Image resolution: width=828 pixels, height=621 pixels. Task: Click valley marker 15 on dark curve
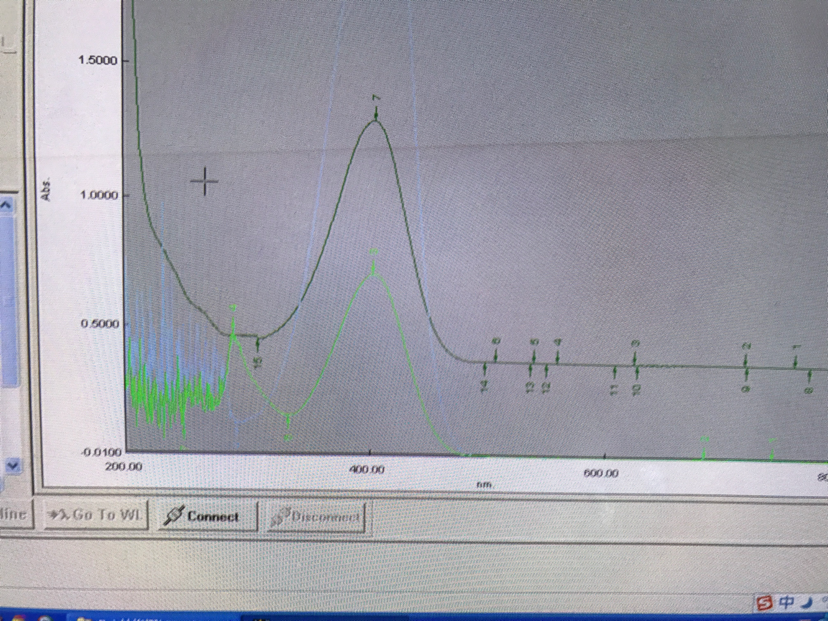pos(258,353)
